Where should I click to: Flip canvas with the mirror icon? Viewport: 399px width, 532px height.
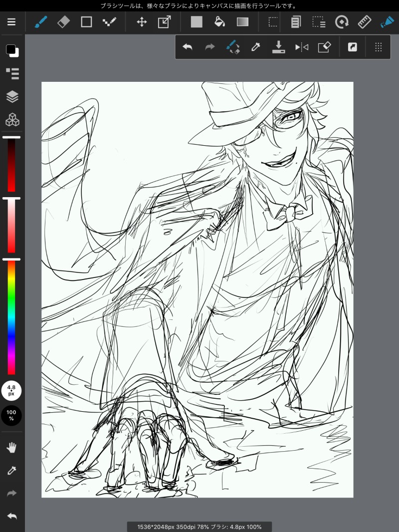[301, 47]
